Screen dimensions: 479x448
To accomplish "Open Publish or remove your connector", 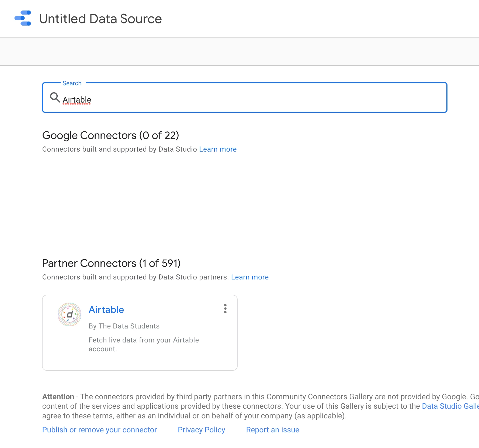I will pyautogui.click(x=99, y=430).
